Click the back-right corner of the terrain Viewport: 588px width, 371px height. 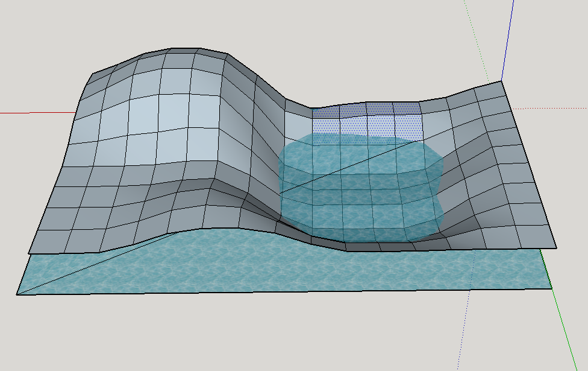coord(501,81)
